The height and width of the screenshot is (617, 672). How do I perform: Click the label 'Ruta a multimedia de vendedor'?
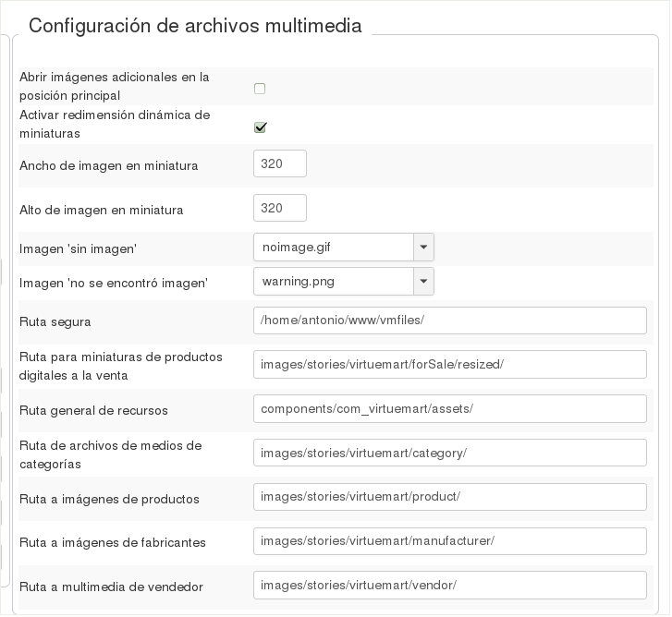point(112,587)
